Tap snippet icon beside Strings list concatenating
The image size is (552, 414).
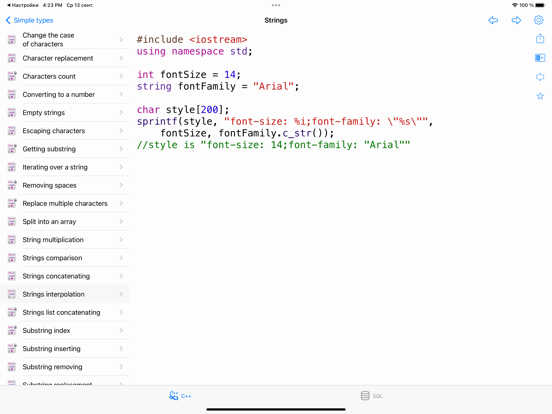pyautogui.click(x=12, y=312)
